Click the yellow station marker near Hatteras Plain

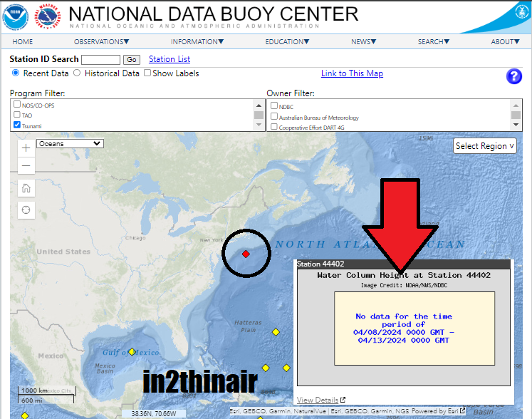pos(276,332)
